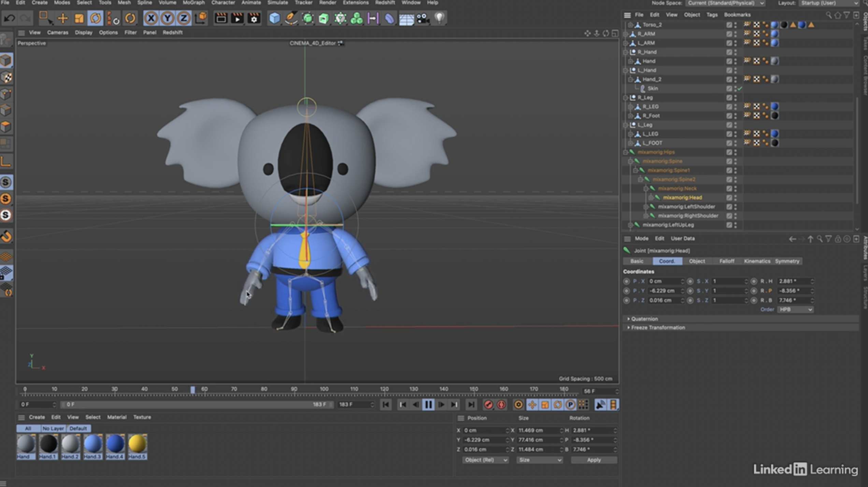868x487 pixels.
Task: Open the Order HPB dropdown
Action: point(795,309)
